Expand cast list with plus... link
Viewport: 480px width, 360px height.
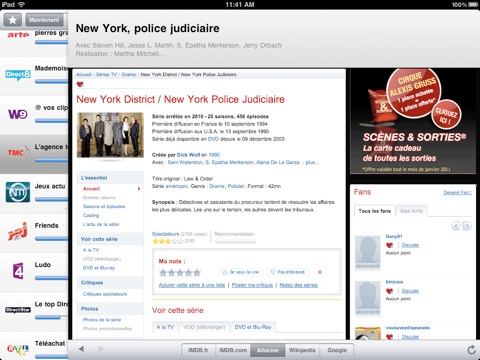click(312, 162)
